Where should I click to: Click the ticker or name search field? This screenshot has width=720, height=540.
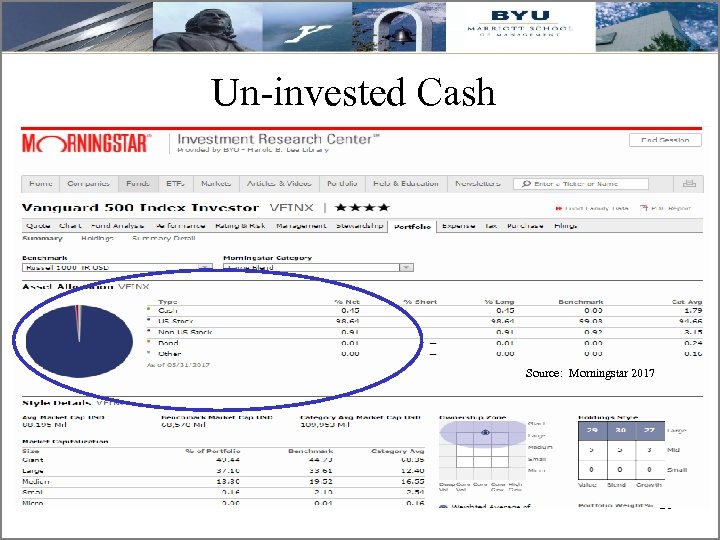581,184
